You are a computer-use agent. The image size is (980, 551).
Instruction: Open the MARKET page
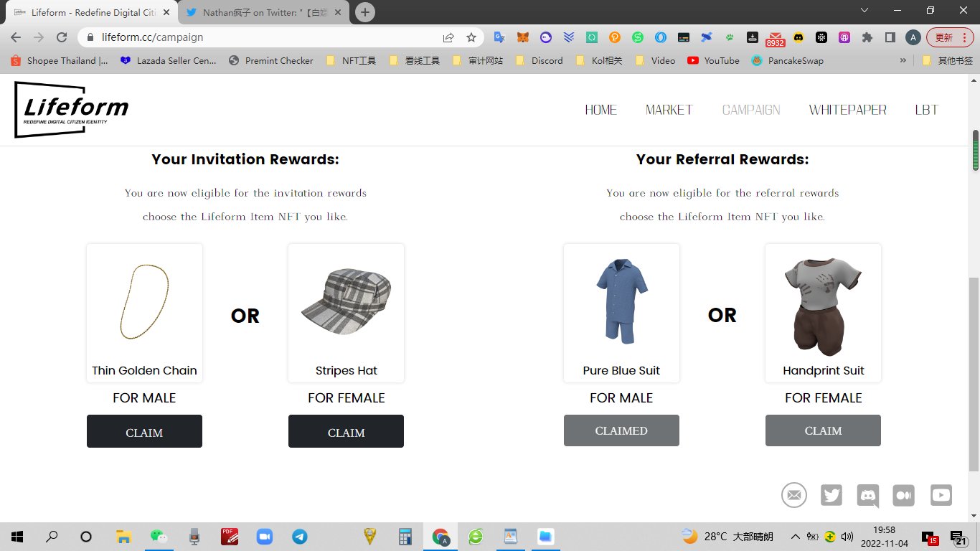[669, 110]
